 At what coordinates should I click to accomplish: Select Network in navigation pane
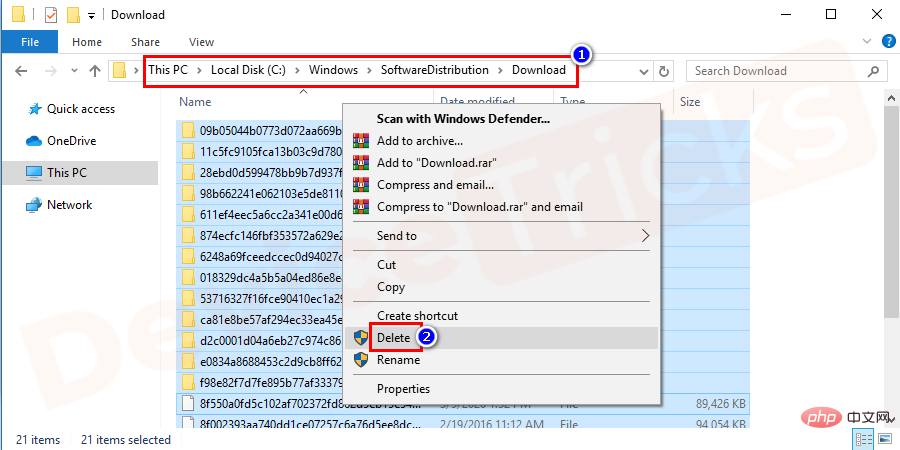coord(59,205)
